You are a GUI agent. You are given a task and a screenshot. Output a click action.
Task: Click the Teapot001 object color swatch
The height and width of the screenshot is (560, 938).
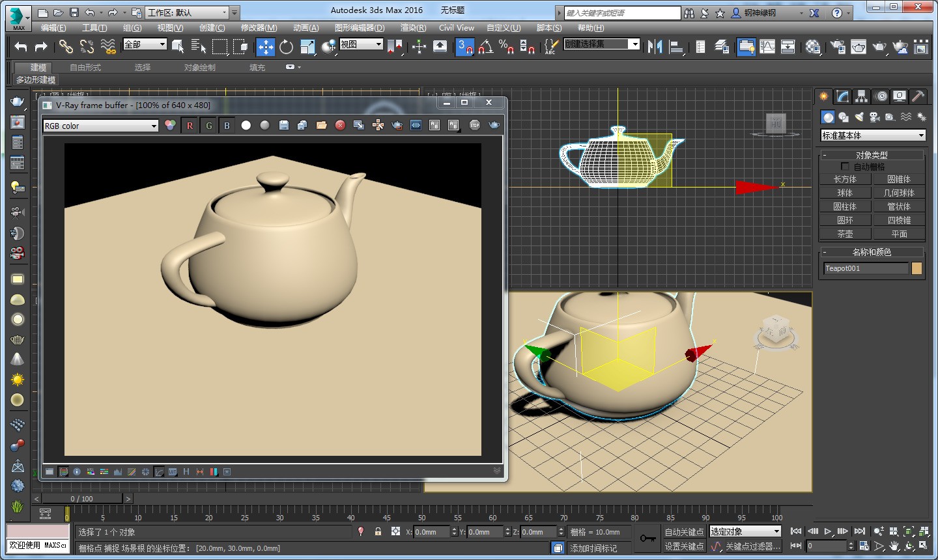917,268
